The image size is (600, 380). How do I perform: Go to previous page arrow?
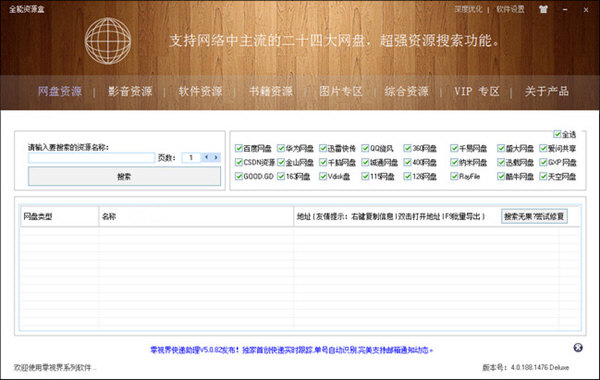coord(207,157)
